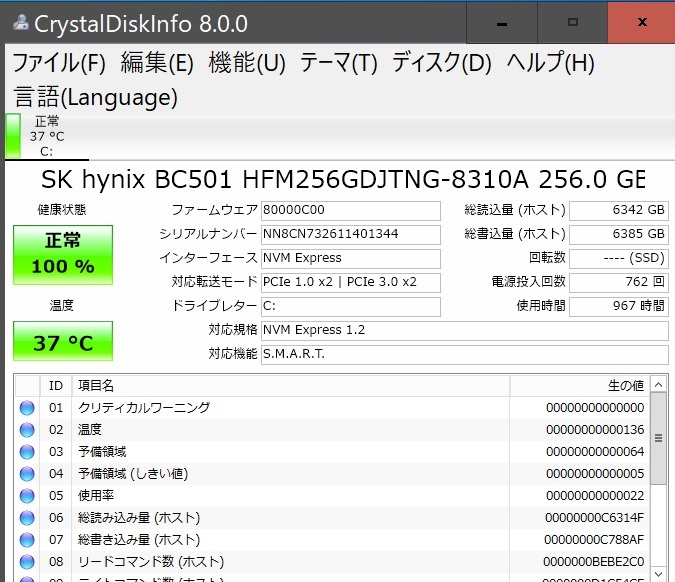This screenshot has height=582, width=675.
Task: Click the 対応規格 field NVM Express 1.2
Action: pyautogui.click(x=464, y=331)
